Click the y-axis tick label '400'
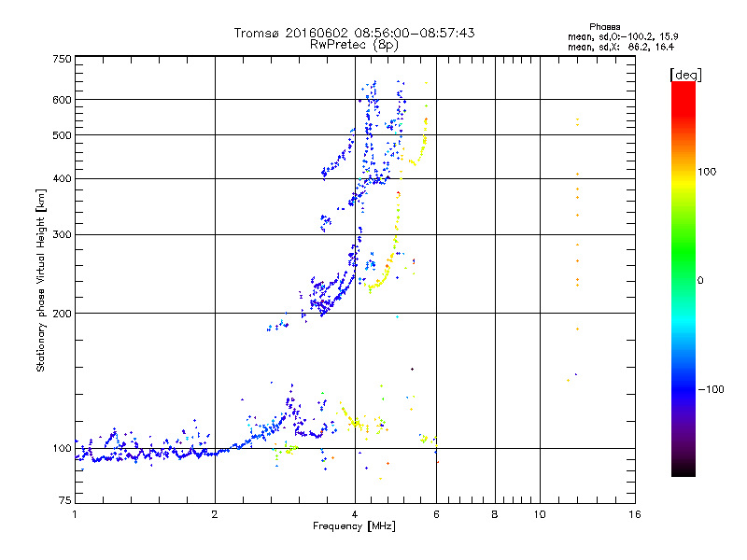 tap(63, 178)
